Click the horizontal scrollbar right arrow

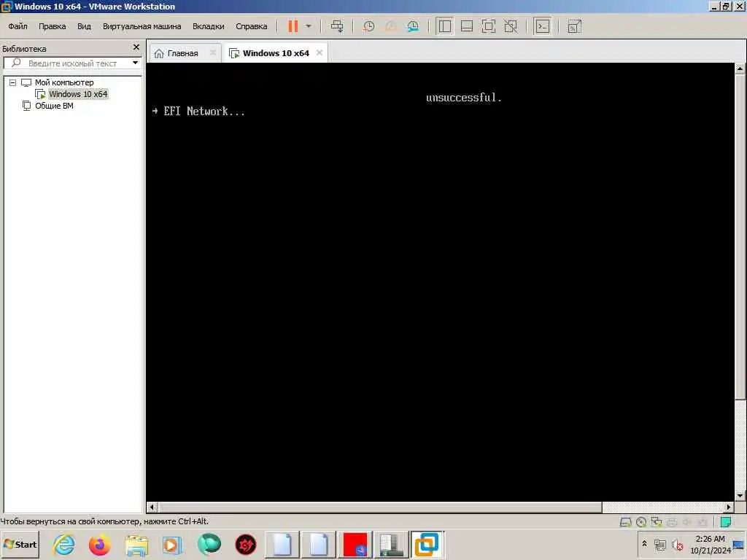coord(729,507)
